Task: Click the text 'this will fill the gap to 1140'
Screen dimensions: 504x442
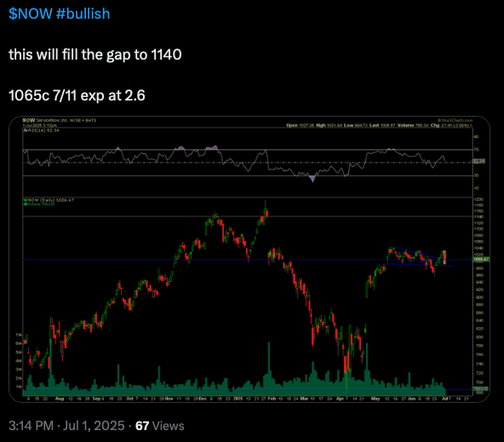Action: tap(95, 55)
